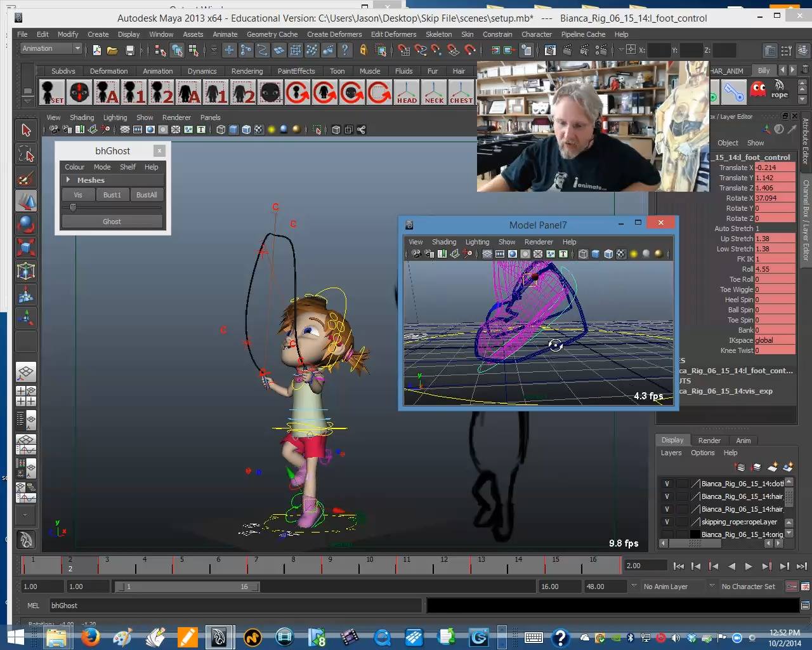Toggle the auto keyframe key button
The height and width of the screenshot is (650, 812).
coord(792,587)
